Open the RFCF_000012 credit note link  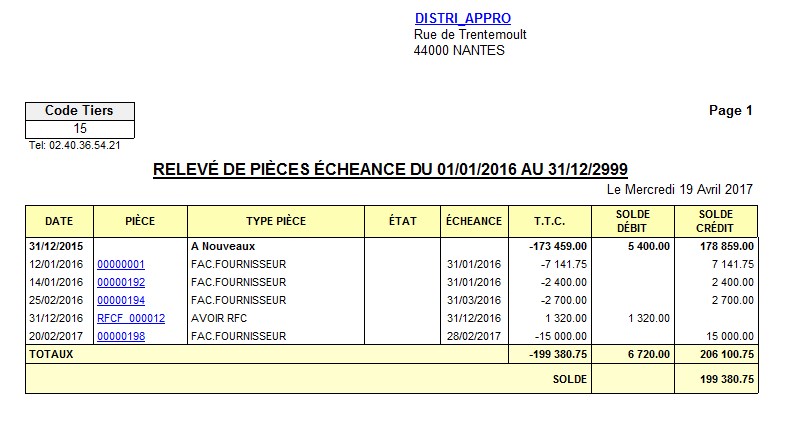(x=130, y=318)
